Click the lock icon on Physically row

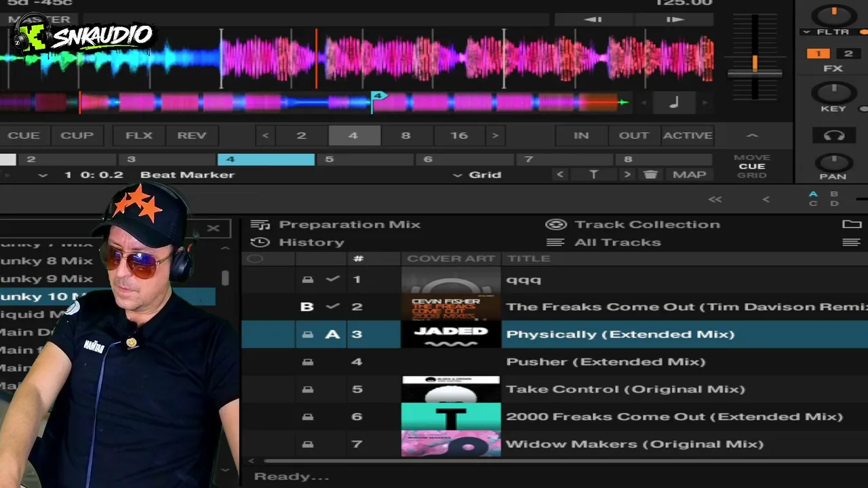click(307, 334)
